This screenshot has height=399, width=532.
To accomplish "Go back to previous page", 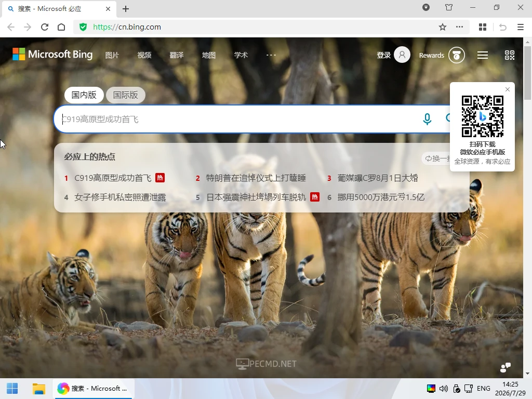I will [11, 27].
